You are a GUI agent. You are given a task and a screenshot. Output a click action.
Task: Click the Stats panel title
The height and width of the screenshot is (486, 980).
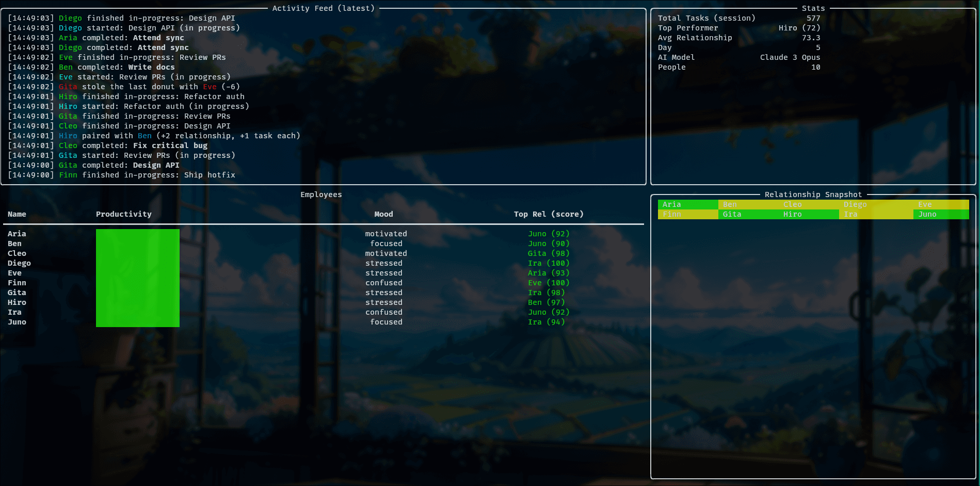coord(813,8)
